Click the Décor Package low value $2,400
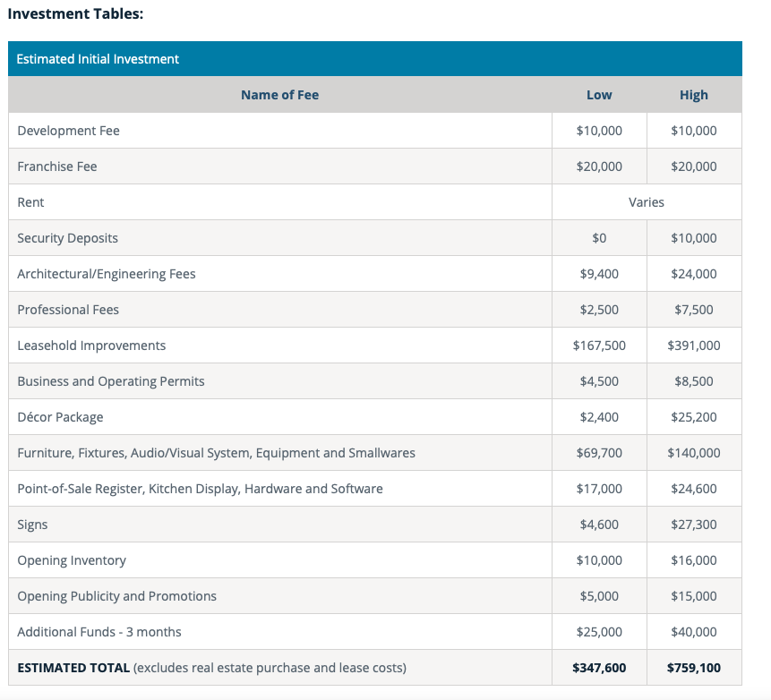 (x=599, y=417)
